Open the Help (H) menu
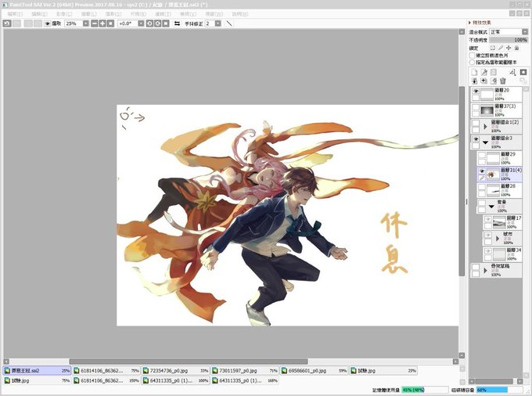This screenshot has width=532, height=396. (x=240, y=14)
